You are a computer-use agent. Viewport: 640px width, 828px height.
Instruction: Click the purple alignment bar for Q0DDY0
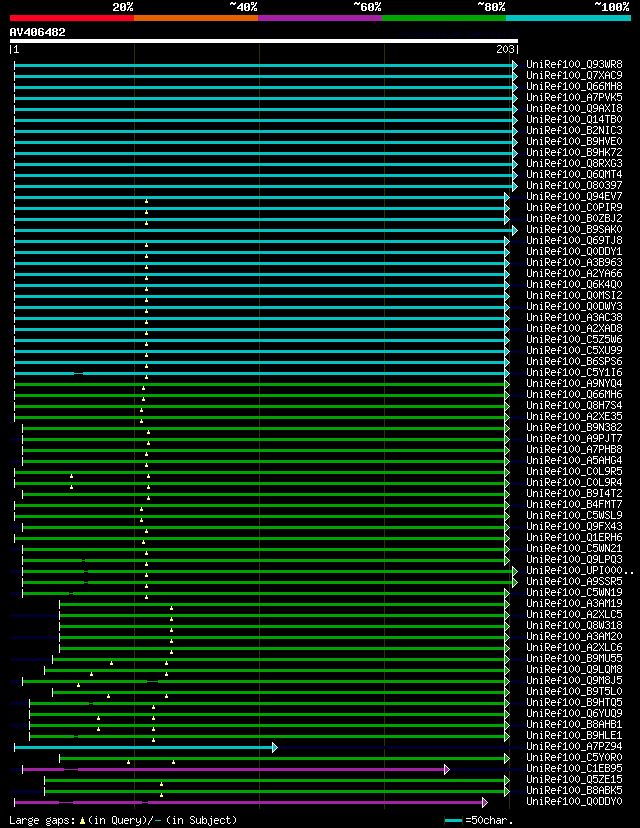(x=248, y=803)
